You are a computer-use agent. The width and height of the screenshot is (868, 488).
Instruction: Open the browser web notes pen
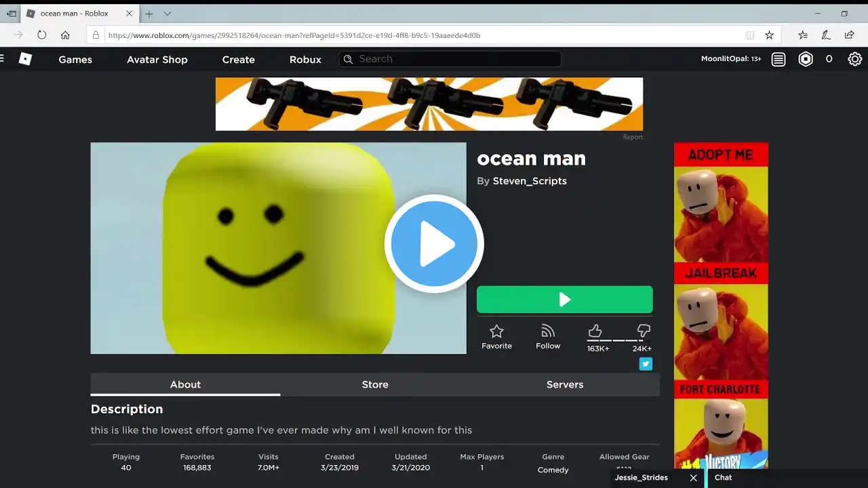pos(826,35)
